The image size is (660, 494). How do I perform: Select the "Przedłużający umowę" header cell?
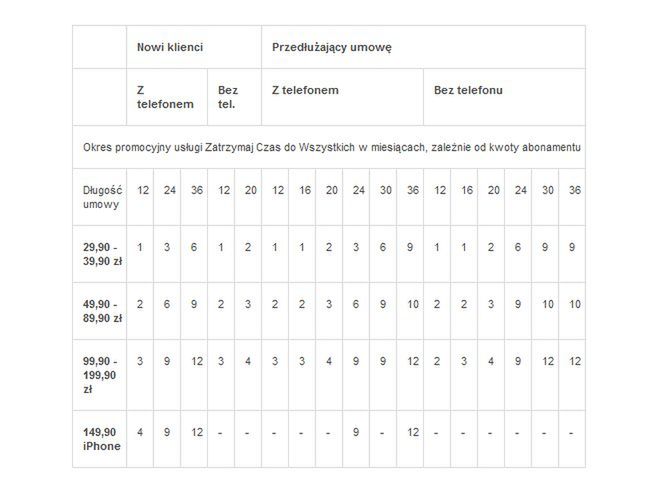coord(423,47)
